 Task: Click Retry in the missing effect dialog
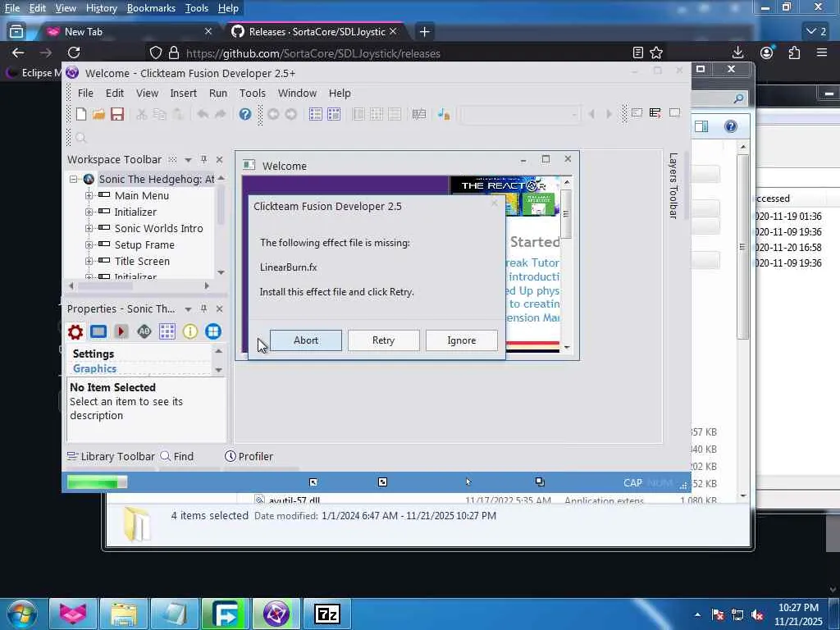[x=384, y=340]
